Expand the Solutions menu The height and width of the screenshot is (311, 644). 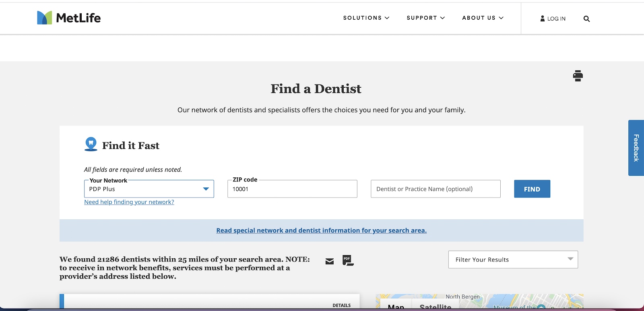[366, 18]
